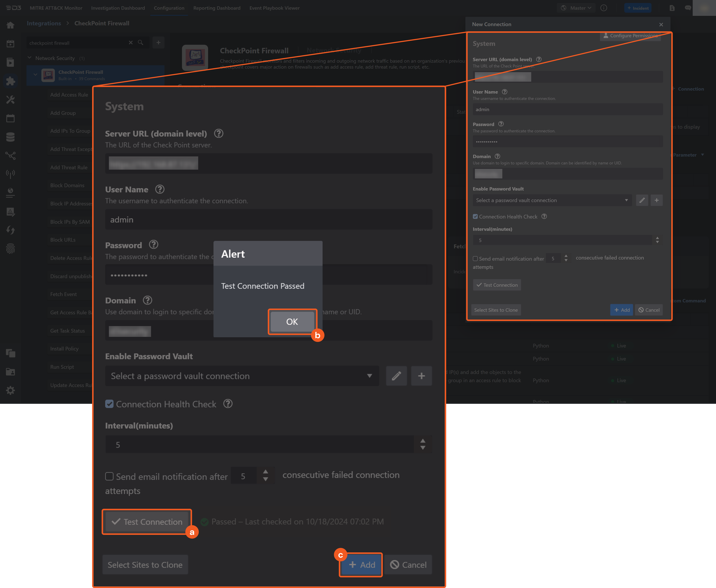This screenshot has width=716, height=588.
Task: Open the Home icon in sidebar
Action: [11, 25]
